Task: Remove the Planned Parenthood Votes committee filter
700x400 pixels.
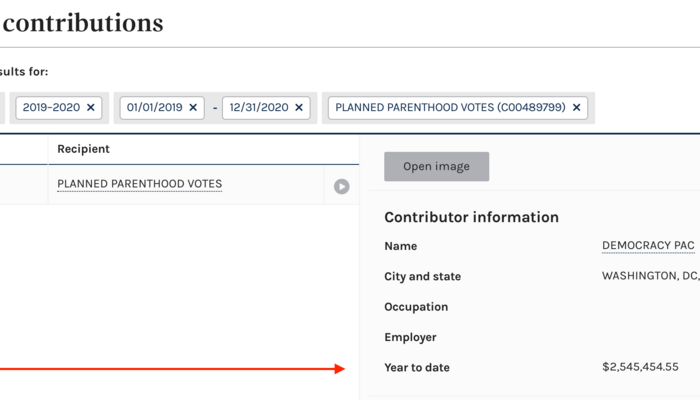Action: point(576,107)
